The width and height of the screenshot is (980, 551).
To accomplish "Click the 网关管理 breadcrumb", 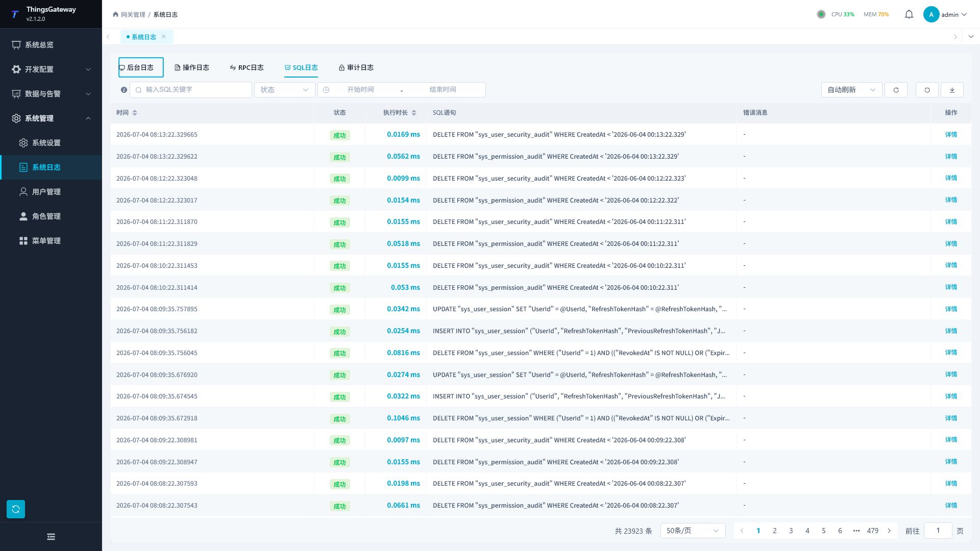I will tap(133, 14).
